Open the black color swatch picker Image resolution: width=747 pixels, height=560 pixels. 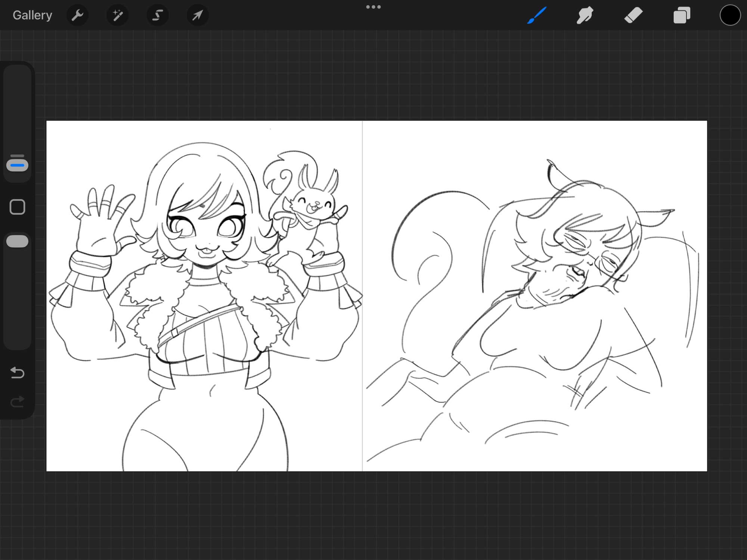point(730,15)
